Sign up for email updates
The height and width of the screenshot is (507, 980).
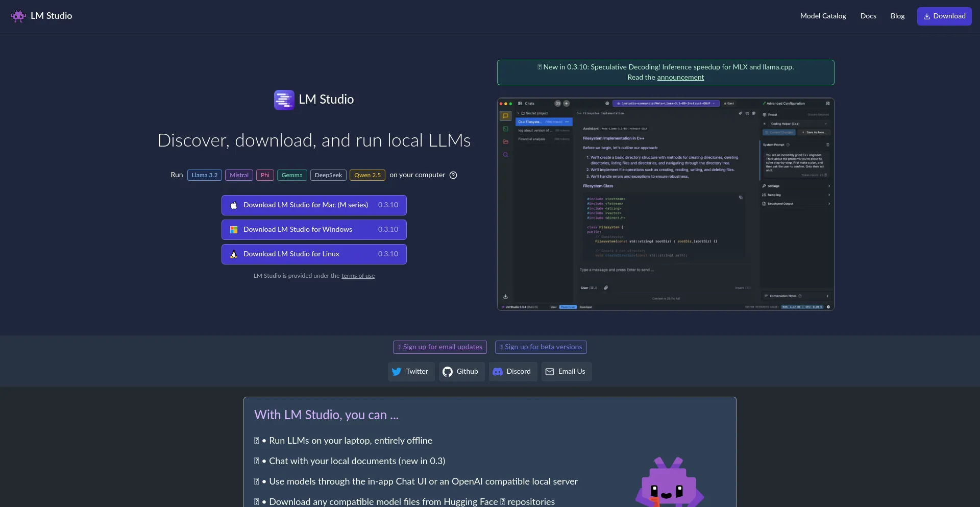click(x=442, y=347)
